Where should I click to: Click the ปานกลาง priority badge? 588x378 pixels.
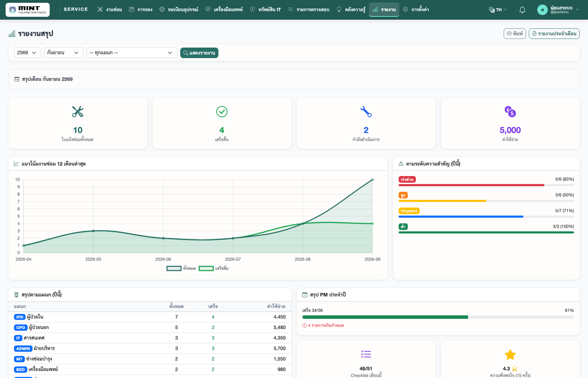[409, 211]
